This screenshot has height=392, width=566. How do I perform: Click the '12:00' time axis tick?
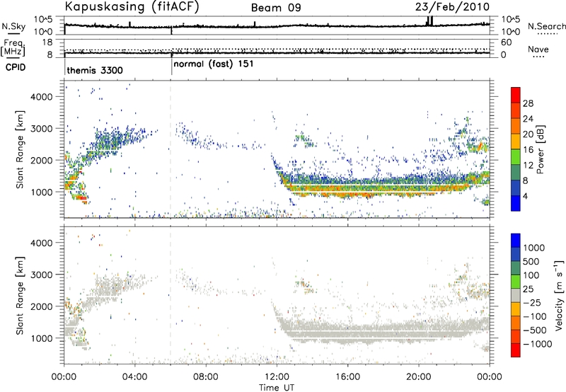pyautogui.click(x=277, y=377)
